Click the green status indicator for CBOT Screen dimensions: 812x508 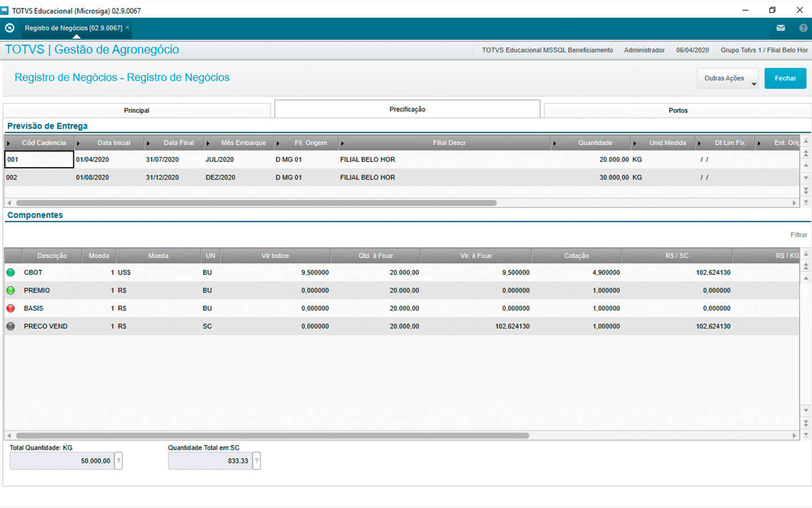pos(11,273)
